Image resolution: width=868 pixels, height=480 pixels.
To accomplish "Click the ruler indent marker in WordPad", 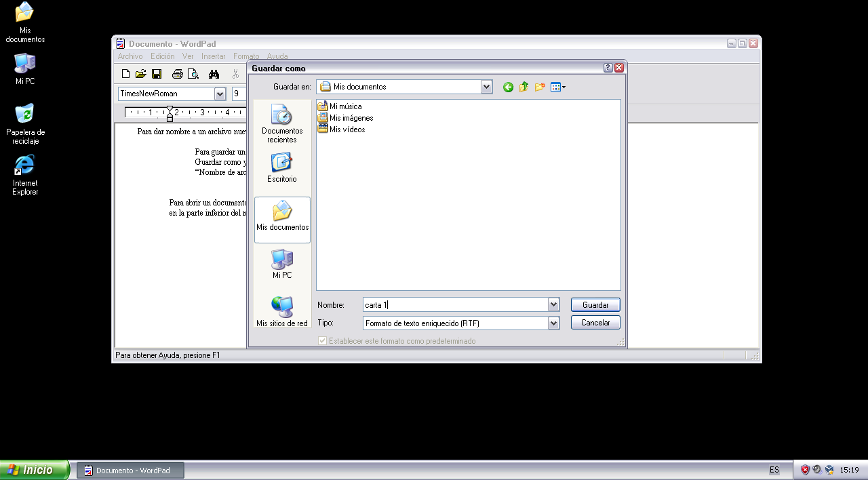I will pos(170,113).
